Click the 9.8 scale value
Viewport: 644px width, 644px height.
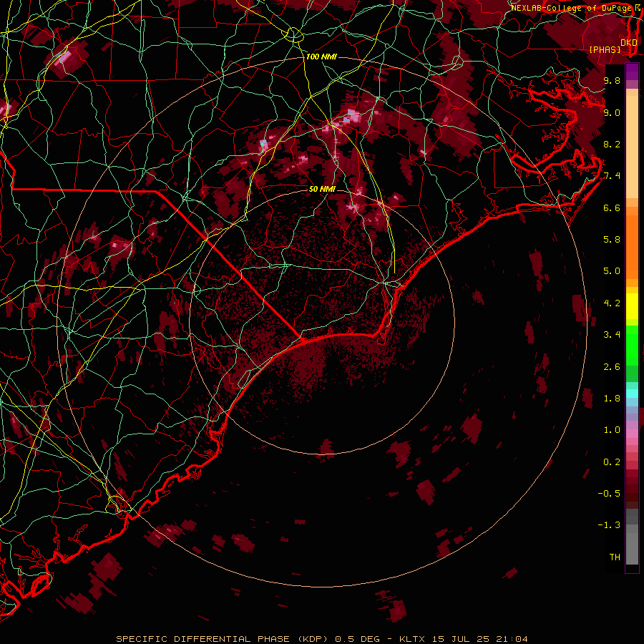(612, 80)
